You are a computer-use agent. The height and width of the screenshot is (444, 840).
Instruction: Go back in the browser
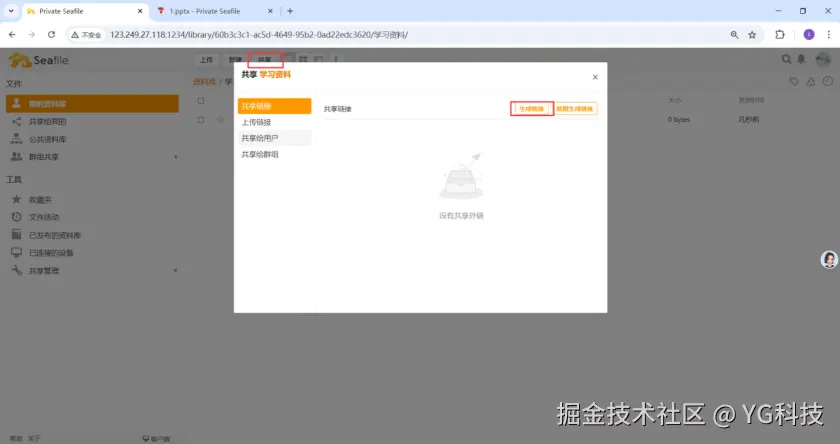[x=12, y=35]
